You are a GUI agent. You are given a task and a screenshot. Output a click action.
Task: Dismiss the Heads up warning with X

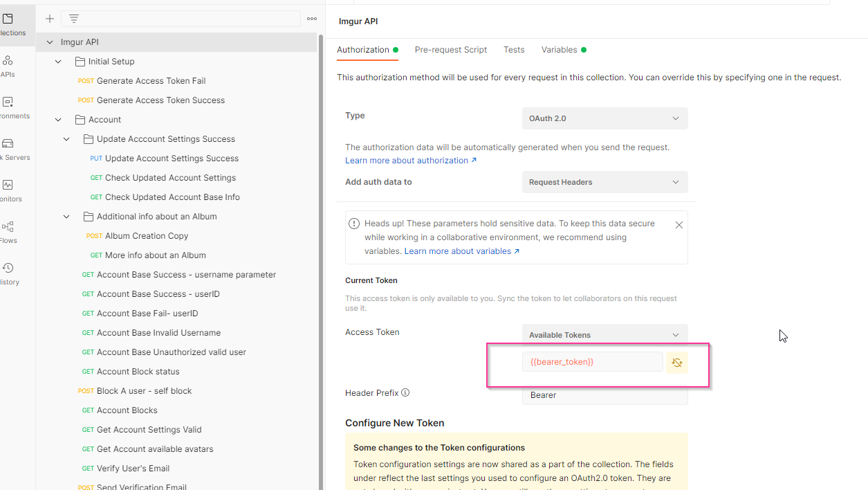[679, 225]
